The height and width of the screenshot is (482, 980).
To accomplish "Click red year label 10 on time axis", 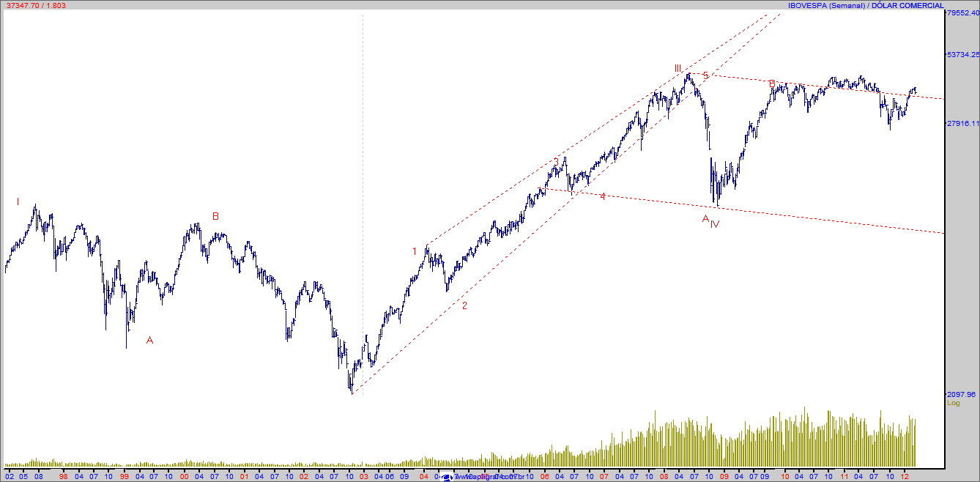I will click(x=785, y=476).
